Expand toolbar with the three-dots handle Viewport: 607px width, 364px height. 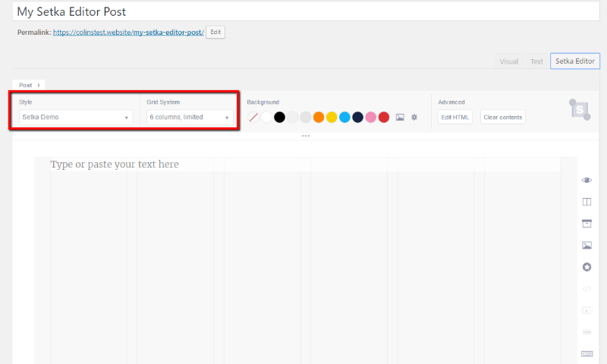[306, 136]
